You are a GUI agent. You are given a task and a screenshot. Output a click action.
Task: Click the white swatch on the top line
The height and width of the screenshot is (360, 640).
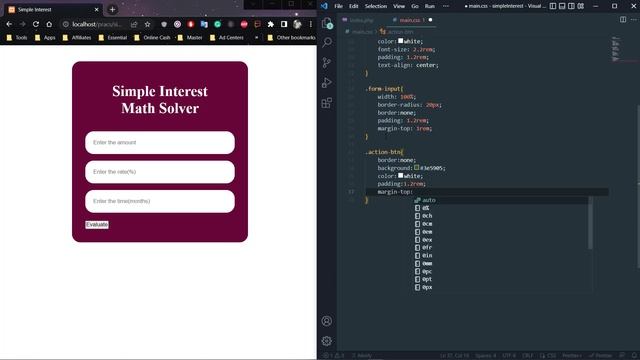coord(400,41)
